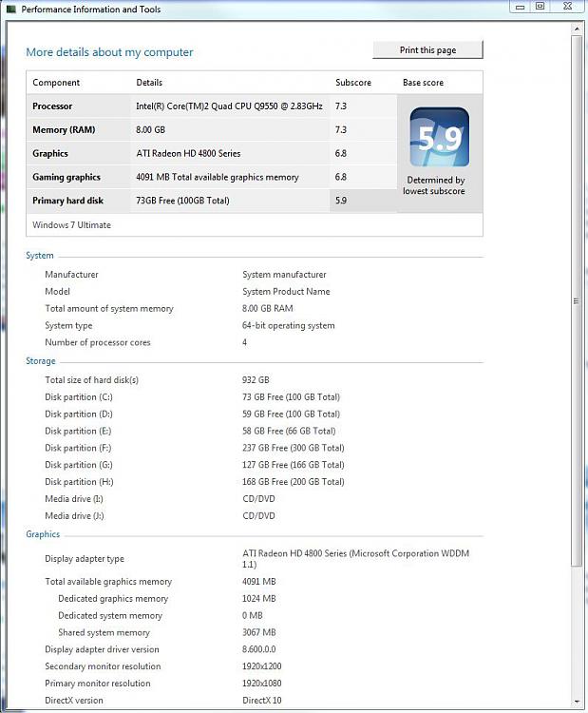Click the Gaming graphics row label
The image size is (588, 713).
point(66,178)
